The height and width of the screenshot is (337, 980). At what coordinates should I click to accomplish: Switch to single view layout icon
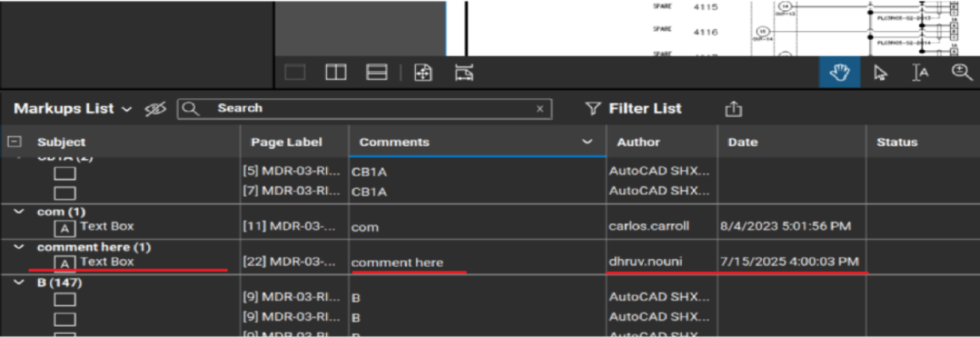click(295, 73)
